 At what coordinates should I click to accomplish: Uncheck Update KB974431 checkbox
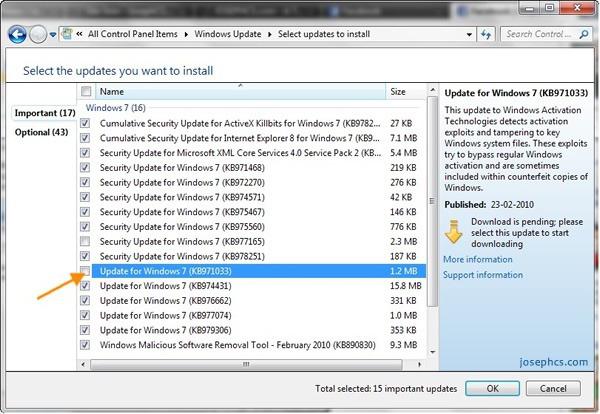click(x=85, y=286)
